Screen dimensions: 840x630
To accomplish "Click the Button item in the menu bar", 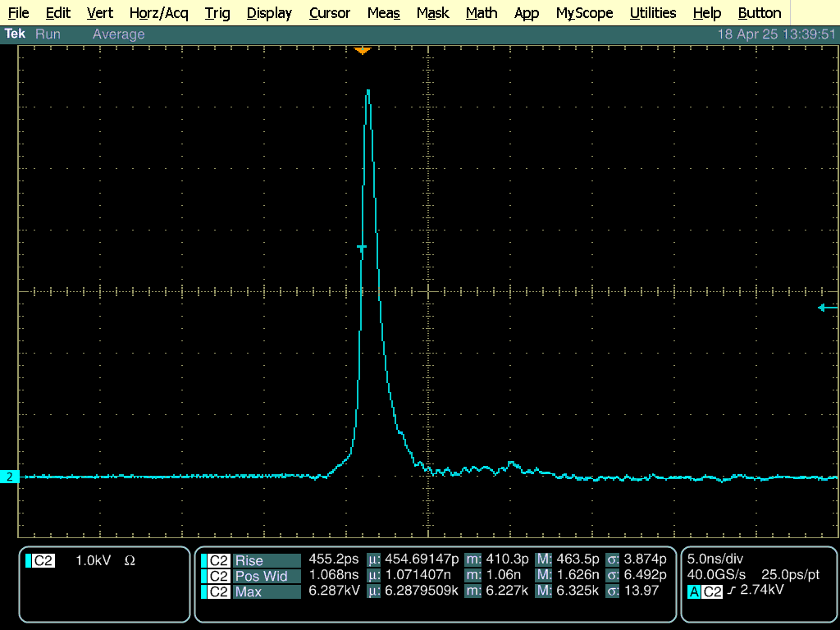I will (759, 13).
